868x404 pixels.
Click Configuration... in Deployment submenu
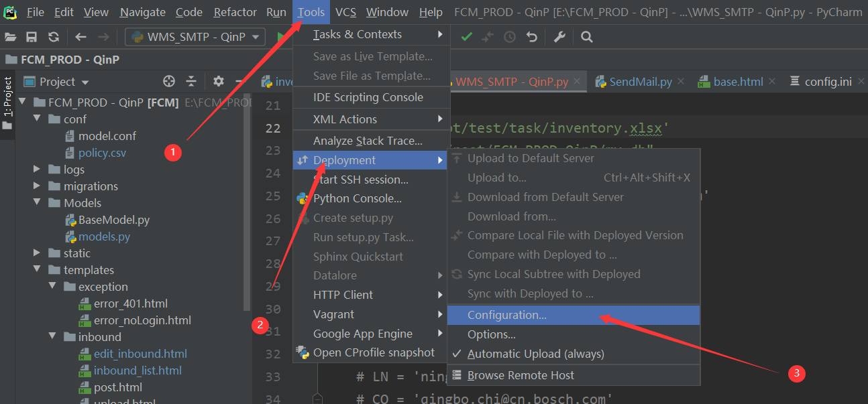click(574, 315)
